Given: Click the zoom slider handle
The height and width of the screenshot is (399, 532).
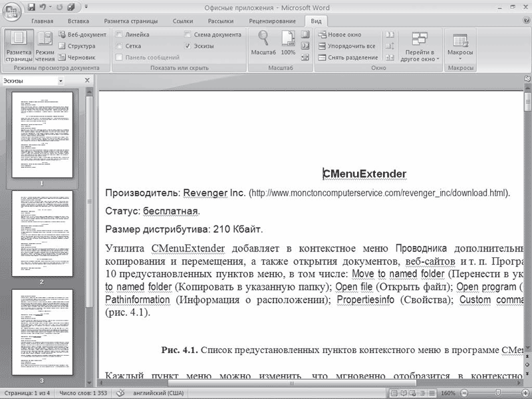Looking at the screenshot, I should point(497,393).
